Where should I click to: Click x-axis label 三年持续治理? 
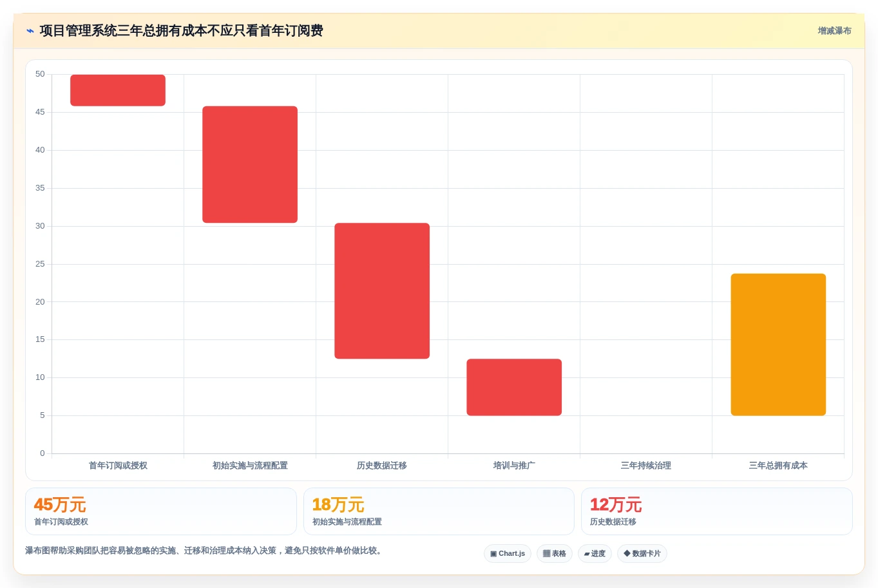coord(646,466)
